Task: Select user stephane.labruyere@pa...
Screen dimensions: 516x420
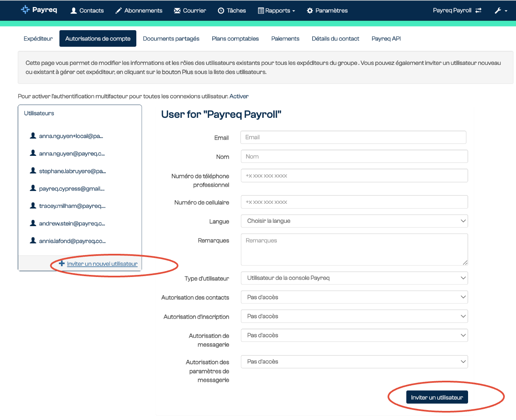Action: coord(73,171)
